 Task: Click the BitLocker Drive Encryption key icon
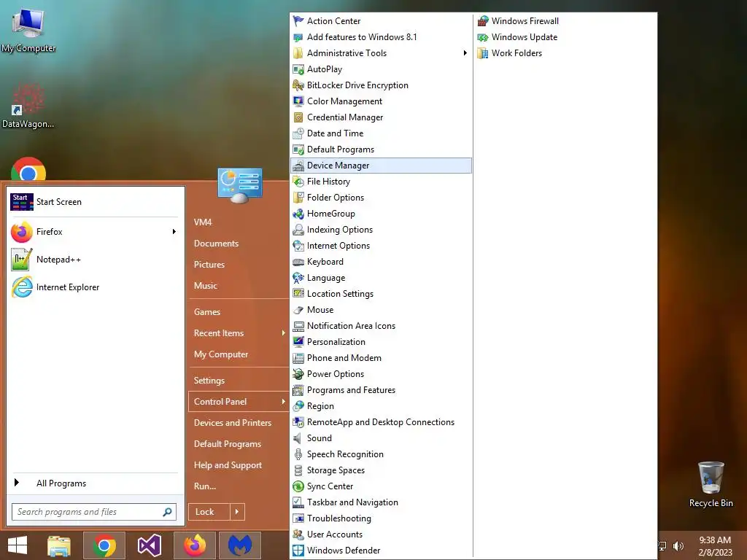tap(298, 85)
